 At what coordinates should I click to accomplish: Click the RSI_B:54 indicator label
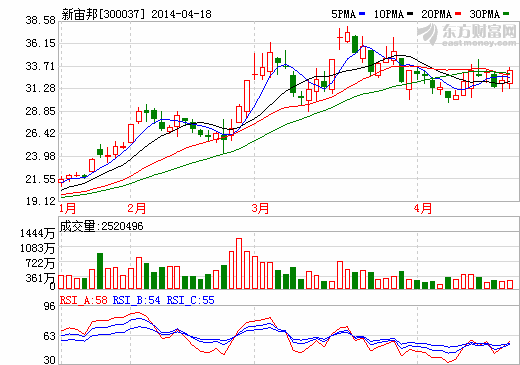(136, 300)
